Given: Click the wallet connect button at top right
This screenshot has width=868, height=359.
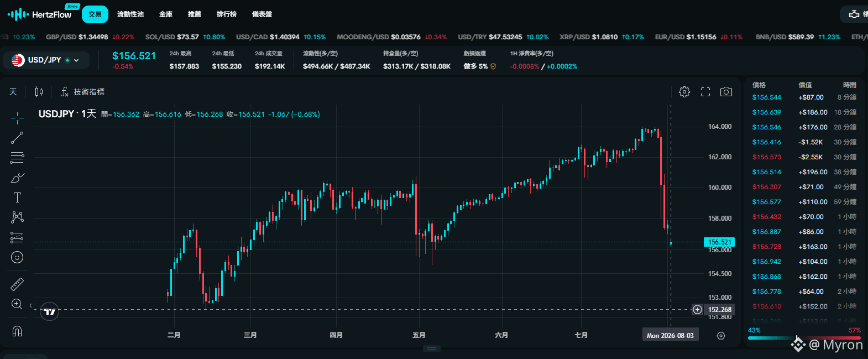Looking at the screenshot, I should coord(855,14).
